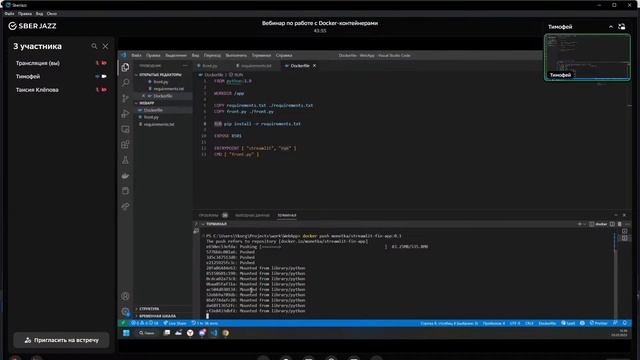Close the terminal panel
This screenshot has width=640, height=360.
point(624,215)
